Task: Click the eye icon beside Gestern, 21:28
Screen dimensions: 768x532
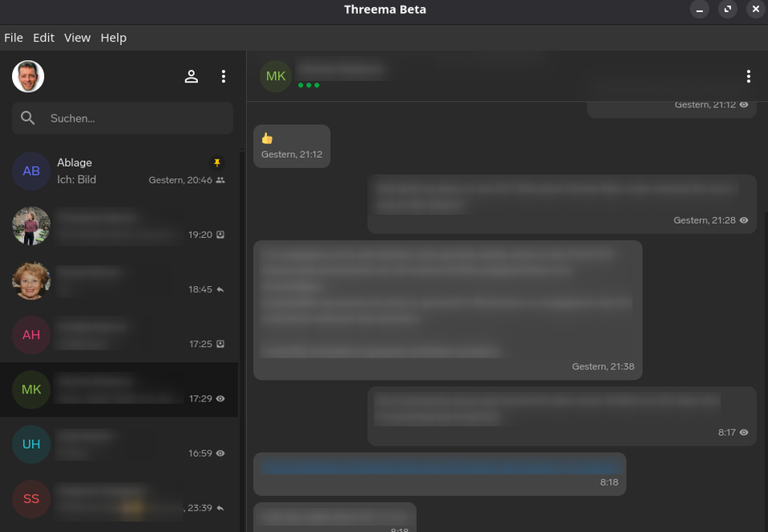Action: pos(744,220)
